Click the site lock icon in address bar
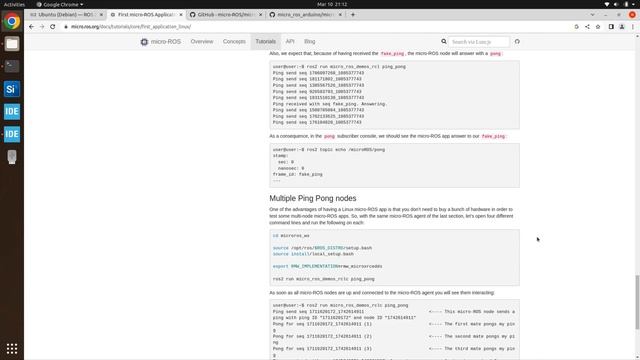The height and width of the screenshot is (360, 640). tap(66, 27)
